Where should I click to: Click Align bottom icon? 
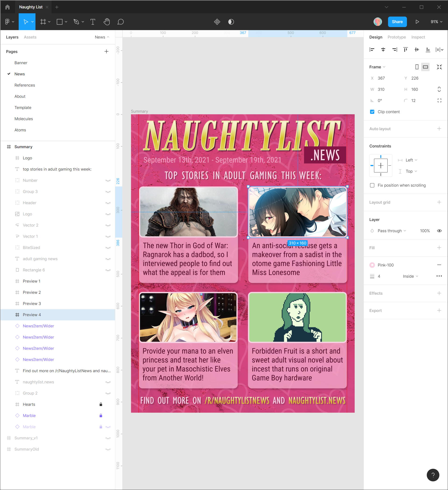tap(428, 49)
